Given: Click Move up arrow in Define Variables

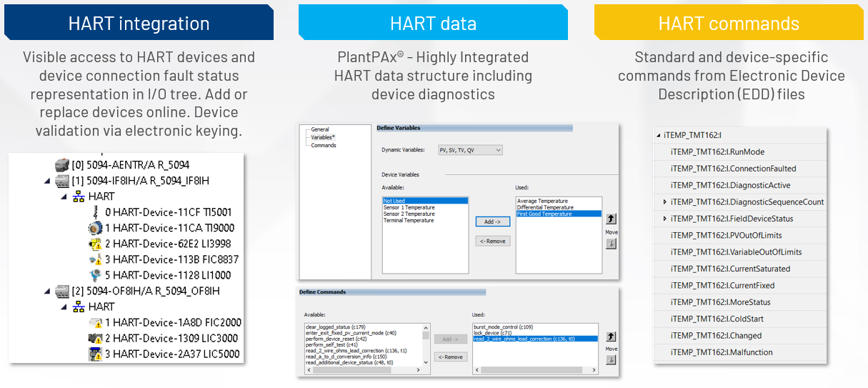Looking at the screenshot, I should pos(612,219).
